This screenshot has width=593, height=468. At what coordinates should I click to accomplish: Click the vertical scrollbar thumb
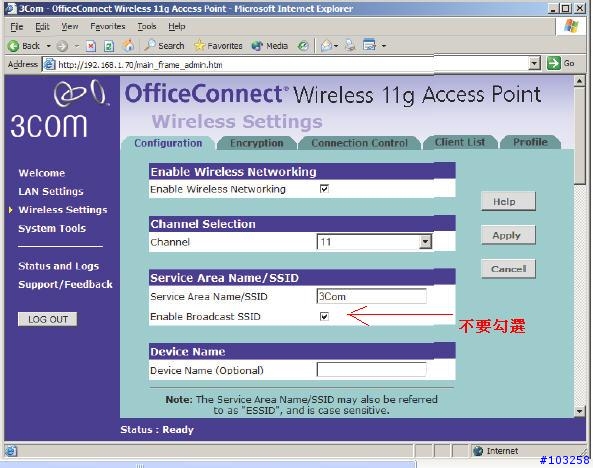click(x=579, y=135)
